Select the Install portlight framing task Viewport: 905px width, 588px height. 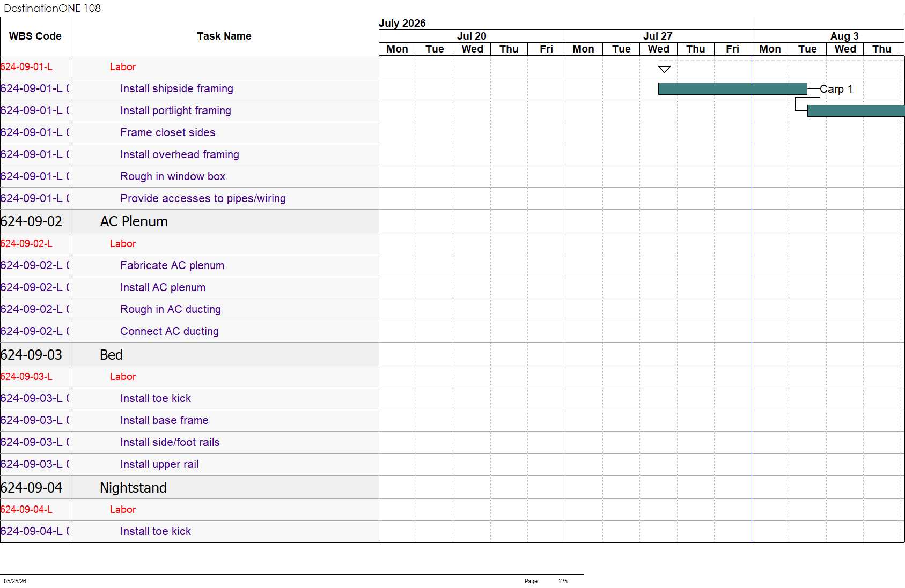[175, 110]
